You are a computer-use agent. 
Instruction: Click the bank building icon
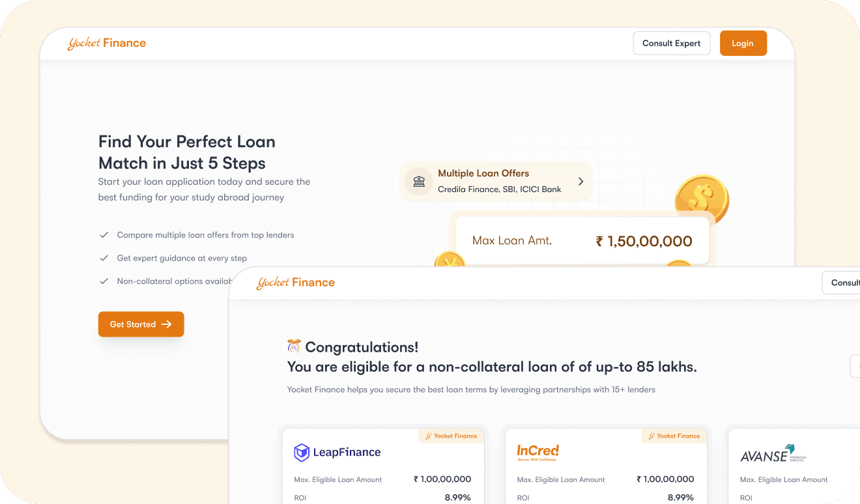pyautogui.click(x=419, y=181)
